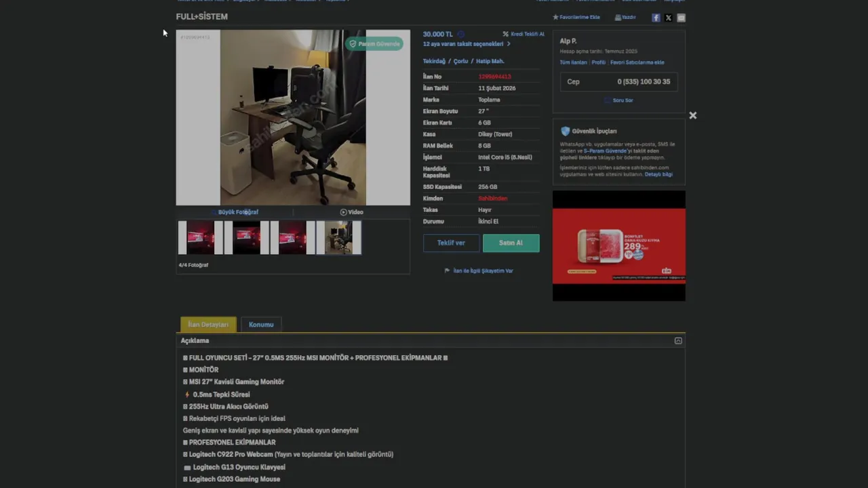Click the Param Güvende badge on photo
868x488 pixels.
[374, 43]
